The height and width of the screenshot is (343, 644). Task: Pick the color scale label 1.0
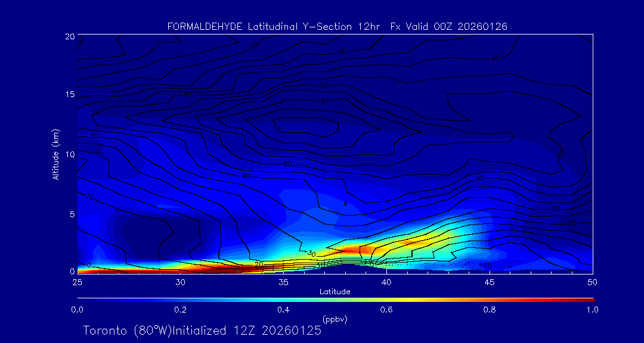[x=592, y=310]
